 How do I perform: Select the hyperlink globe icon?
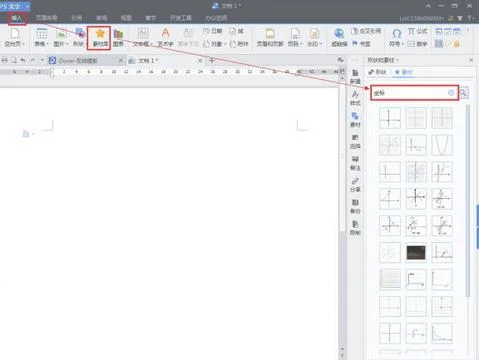[x=339, y=34]
